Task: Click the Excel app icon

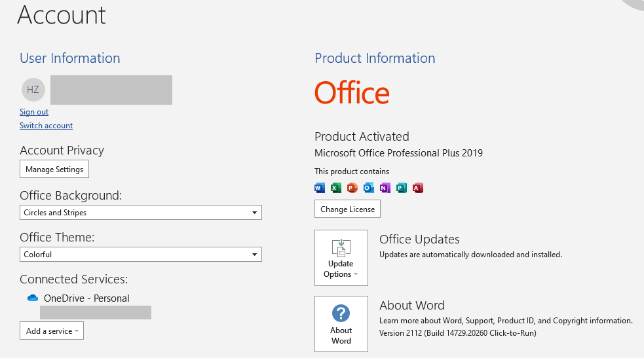Action: coord(336,188)
